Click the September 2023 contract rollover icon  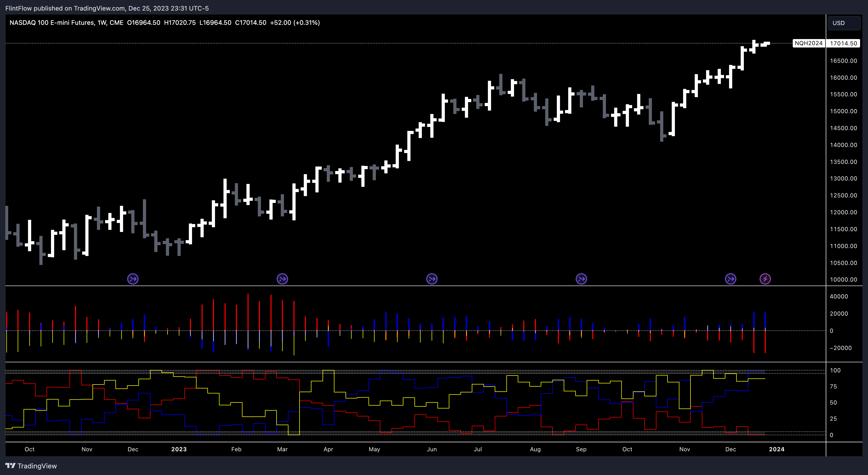pyautogui.click(x=581, y=279)
